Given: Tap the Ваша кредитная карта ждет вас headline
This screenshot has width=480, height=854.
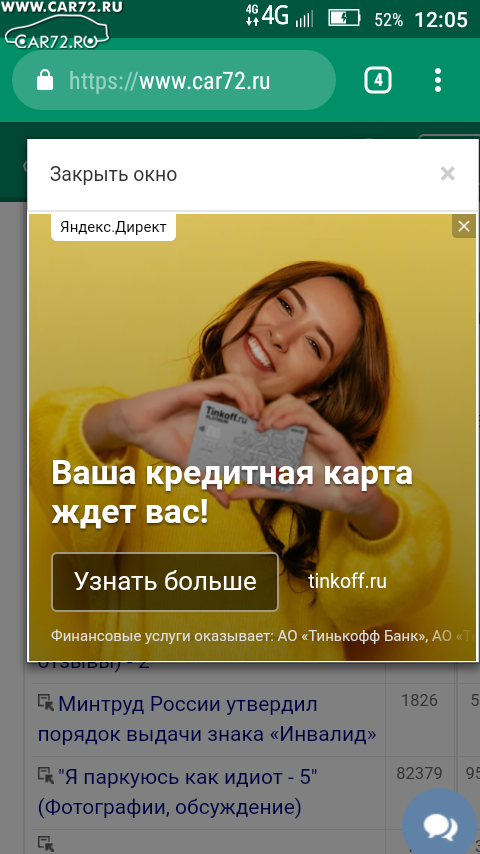Looking at the screenshot, I should pos(232,493).
